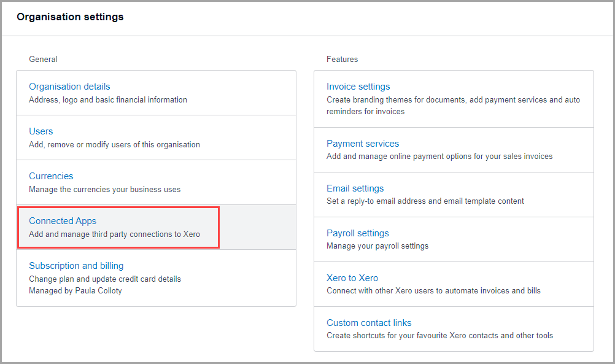The height and width of the screenshot is (364, 615).
Task: Open Connected Apps
Action: coord(63,221)
